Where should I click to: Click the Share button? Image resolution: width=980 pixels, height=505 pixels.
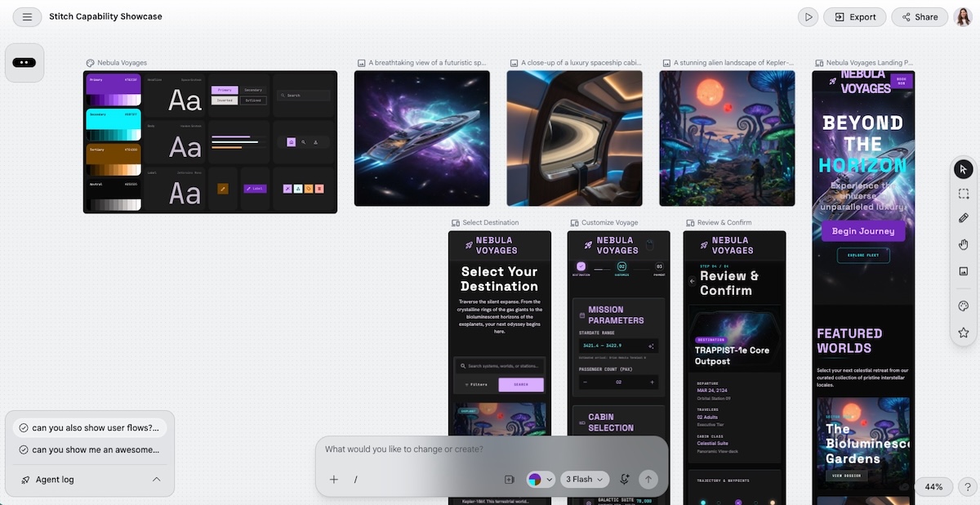919,16
